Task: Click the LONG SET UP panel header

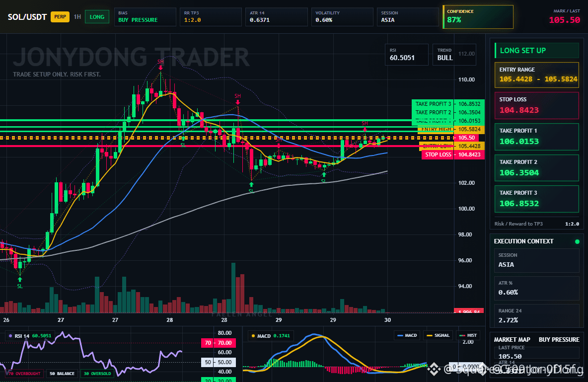Action: tap(537, 50)
